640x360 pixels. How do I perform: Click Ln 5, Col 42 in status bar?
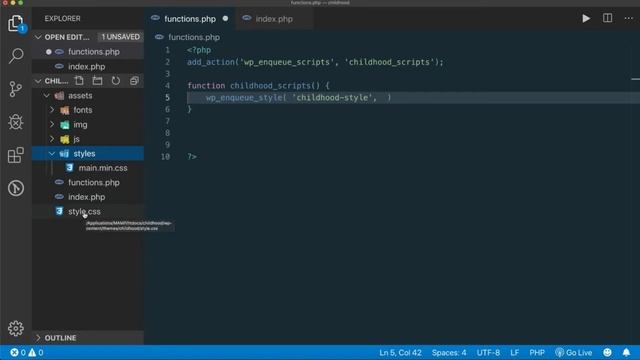click(400, 352)
